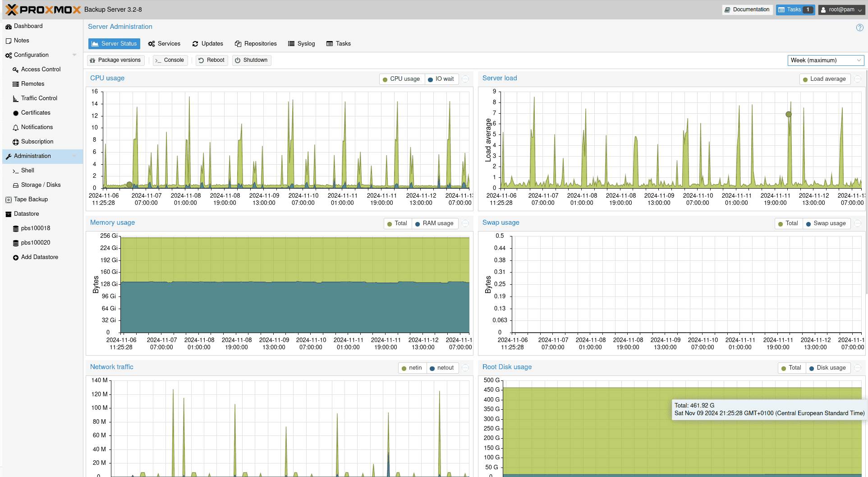Open the root@pam user menu

841,9
